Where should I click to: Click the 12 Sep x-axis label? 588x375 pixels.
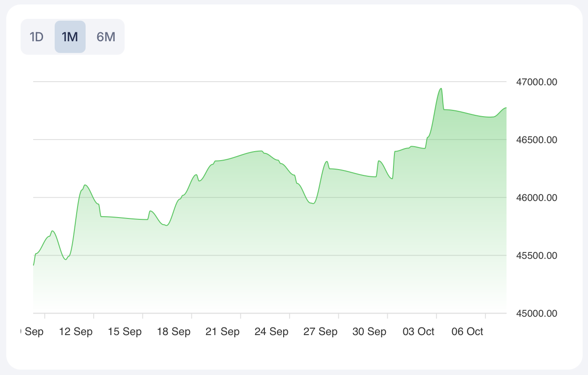click(76, 332)
